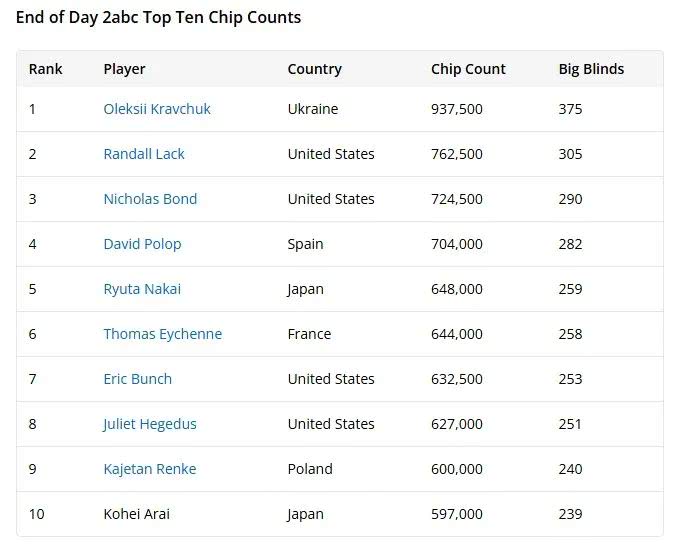678x551 pixels.
Task: Open the Eric Bunch link
Action: coord(137,379)
